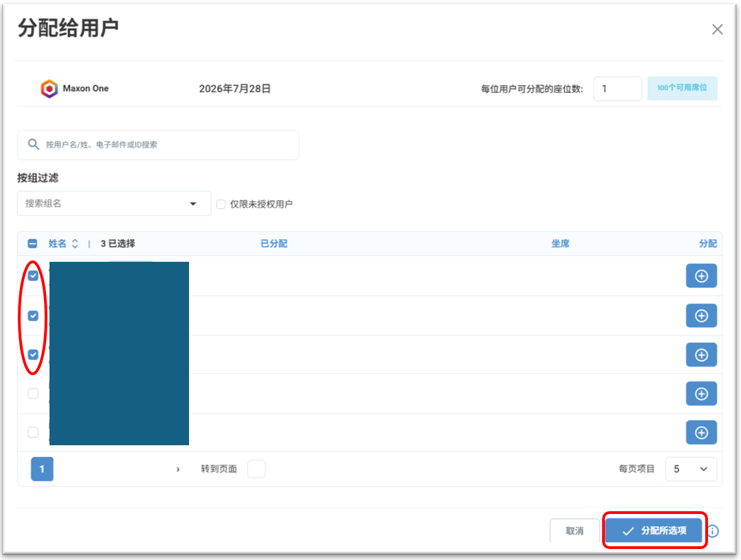
Task: Enable 仅限未授权用户 checkbox
Action: [221, 204]
